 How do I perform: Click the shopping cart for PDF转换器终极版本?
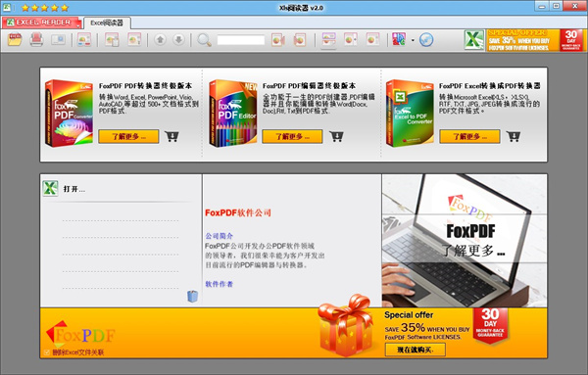tap(171, 136)
